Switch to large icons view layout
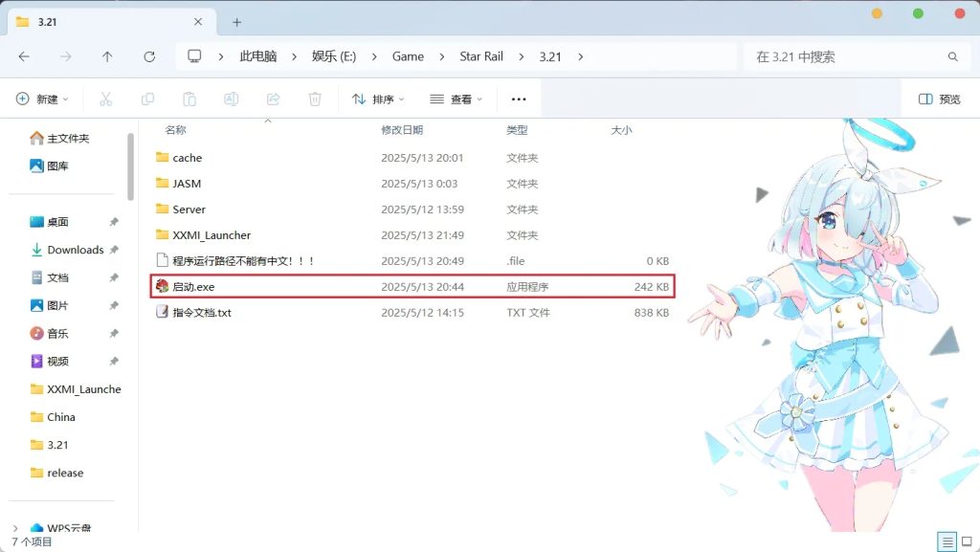Viewport: 980px width, 552px height. click(967, 541)
